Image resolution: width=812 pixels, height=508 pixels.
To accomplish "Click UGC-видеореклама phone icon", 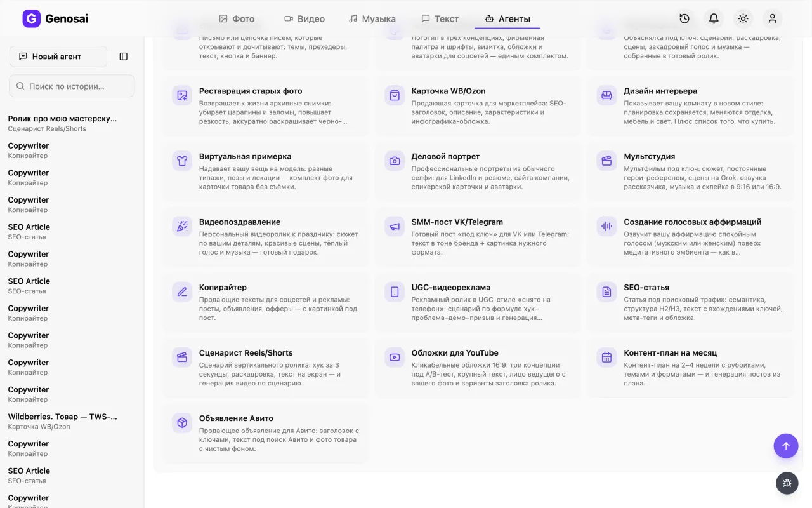I will 395,292.
